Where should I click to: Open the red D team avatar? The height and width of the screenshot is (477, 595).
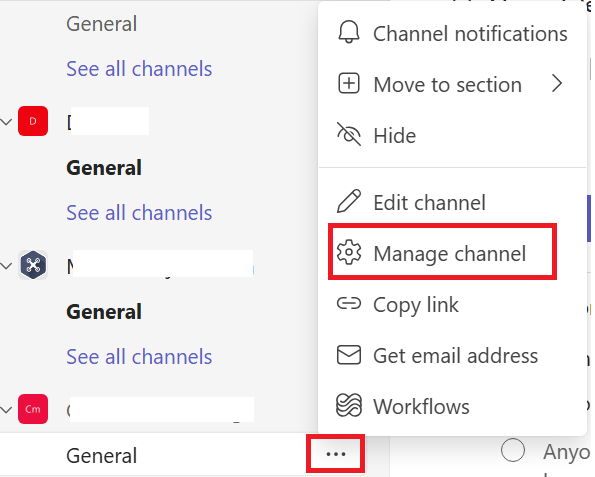(33, 121)
